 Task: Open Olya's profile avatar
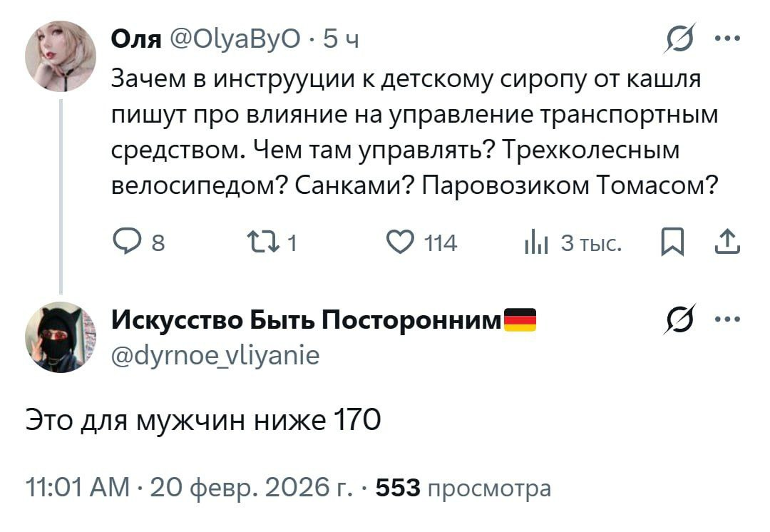[x=60, y=56]
